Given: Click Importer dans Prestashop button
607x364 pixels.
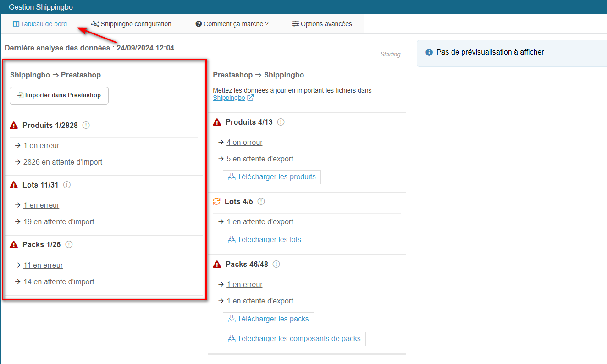Looking at the screenshot, I should [59, 95].
